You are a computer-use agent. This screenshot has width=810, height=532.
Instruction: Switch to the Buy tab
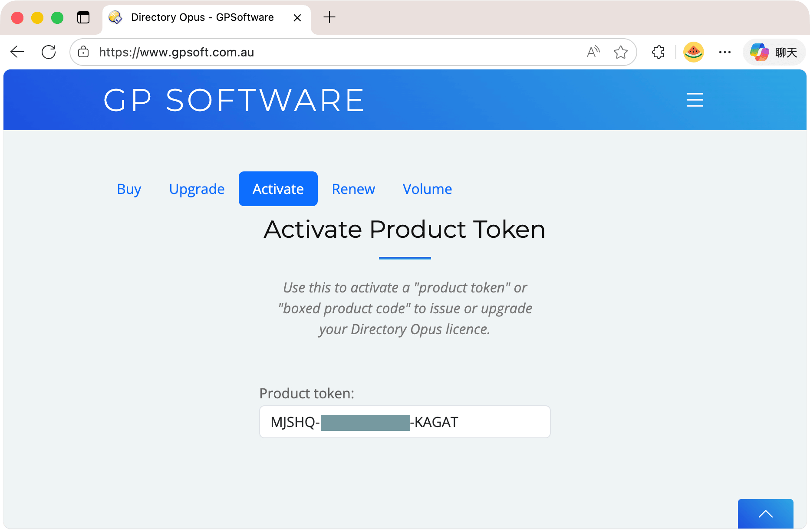pyautogui.click(x=129, y=189)
